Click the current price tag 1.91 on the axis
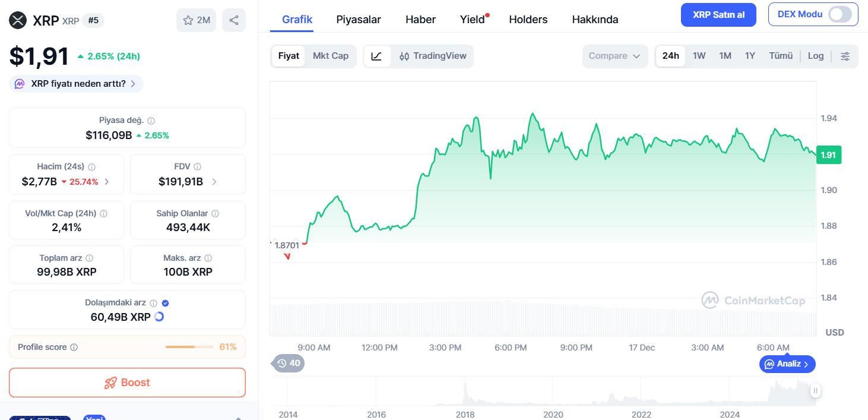868x420 pixels. click(828, 155)
